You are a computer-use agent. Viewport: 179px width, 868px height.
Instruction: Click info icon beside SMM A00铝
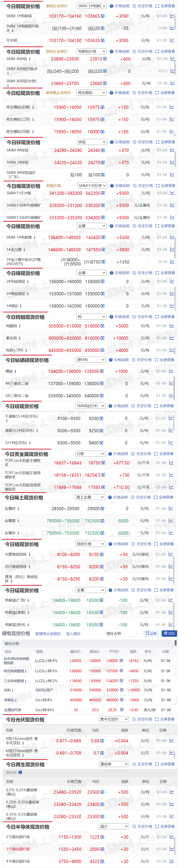pos(30,59)
